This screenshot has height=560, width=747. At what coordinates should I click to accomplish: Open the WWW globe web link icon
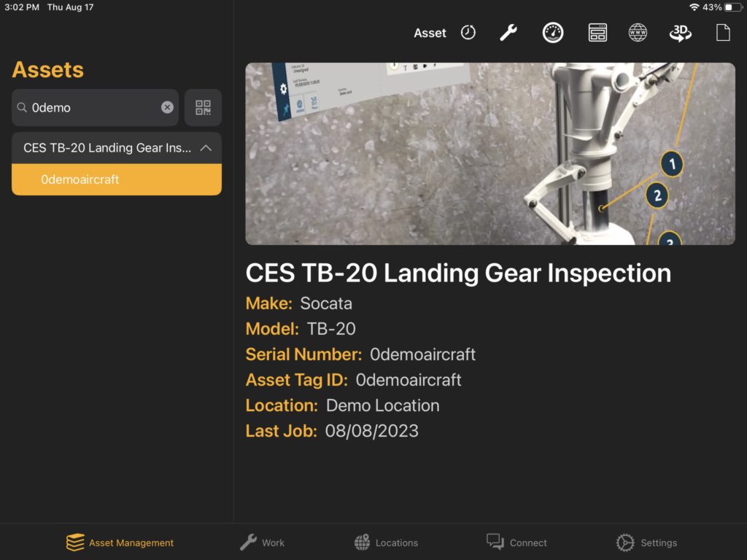[x=638, y=33]
